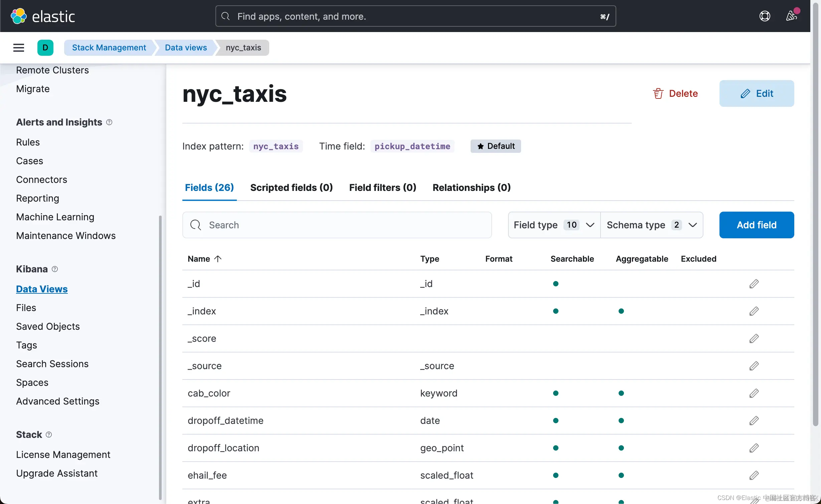Expand the Schema type filter dropdown
Viewport: 821px width, 504px height.
pyautogui.click(x=651, y=225)
